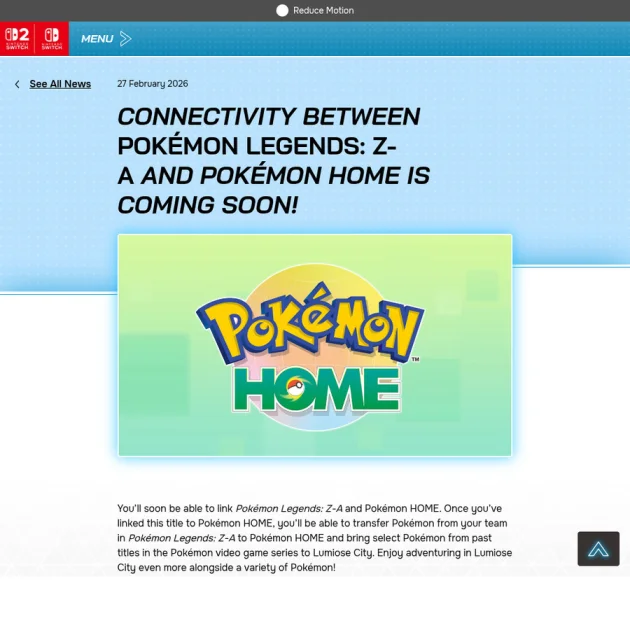Click the article headline about Pokémon HOME connectivity
Image resolution: width=630 pixels, height=630 pixels.
[x=274, y=161]
